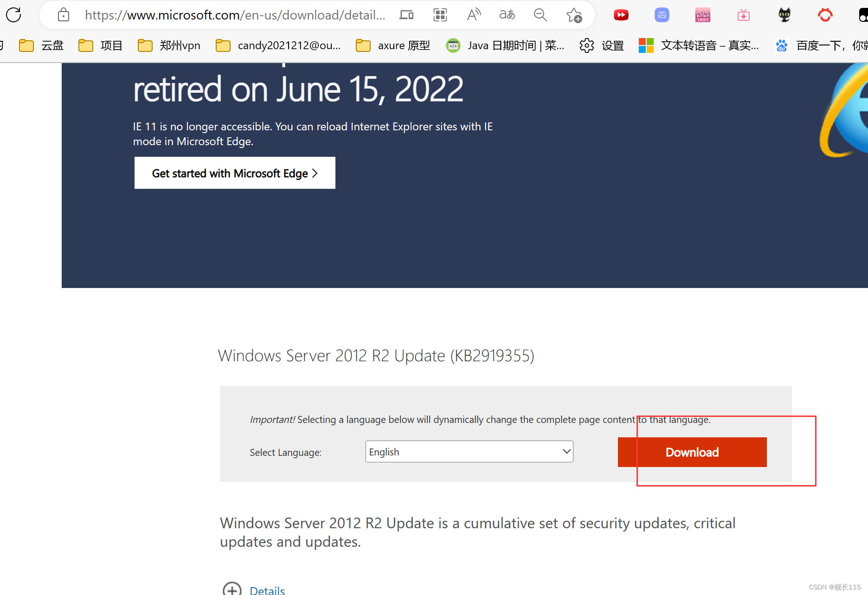Click the zoom out magnifier icon
This screenshot has width=868, height=595.
coord(540,15)
